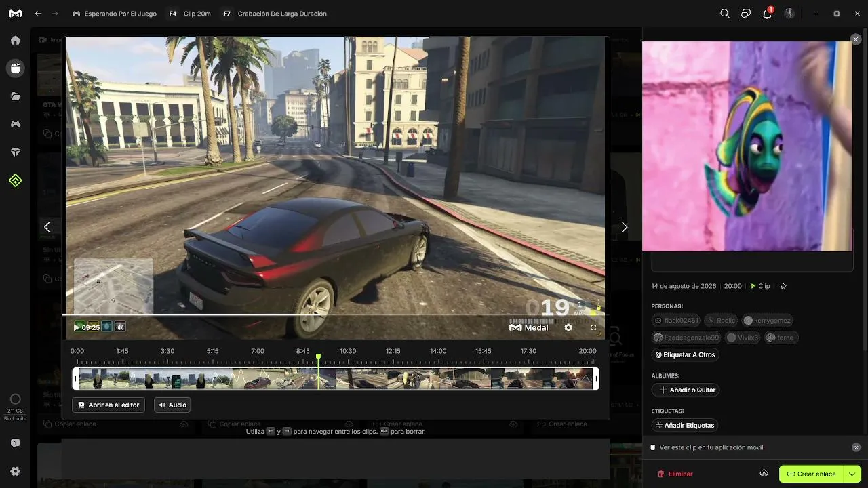Open the green diamond sidebar icon
Viewport: 868px width, 488px height.
[x=15, y=180]
